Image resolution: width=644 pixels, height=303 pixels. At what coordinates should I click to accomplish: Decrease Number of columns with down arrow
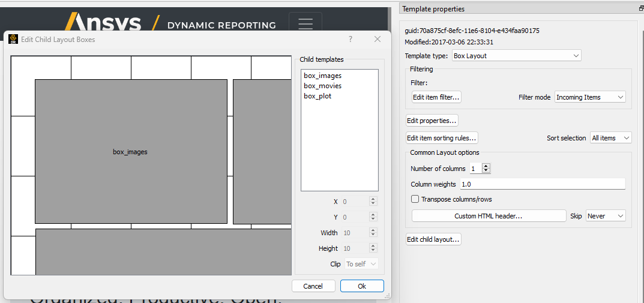pos(486,171)
